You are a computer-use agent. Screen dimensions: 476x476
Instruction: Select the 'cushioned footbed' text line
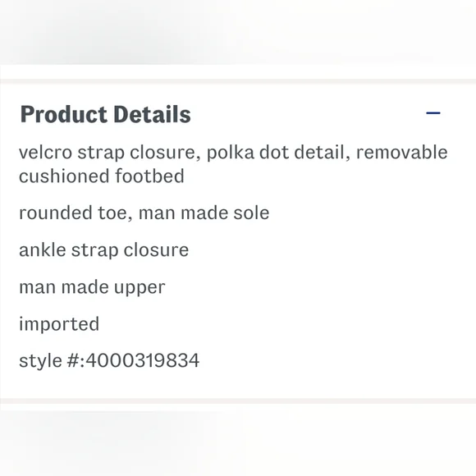[x=102, y=176]
